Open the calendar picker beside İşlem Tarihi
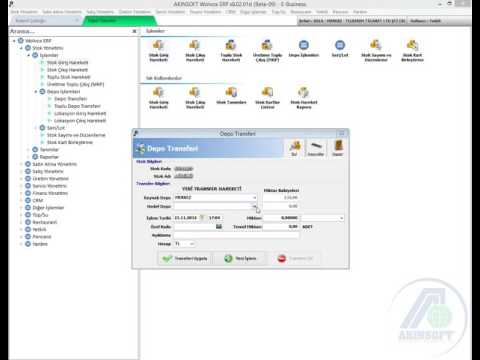The width and height of the screenshot is (480, 360). coord(202,218)
